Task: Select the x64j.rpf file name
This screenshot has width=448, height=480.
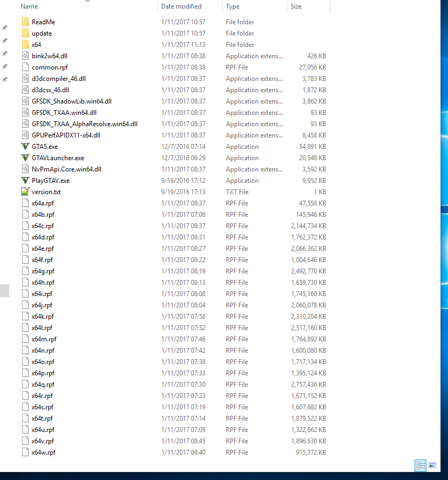Action: 42,305
